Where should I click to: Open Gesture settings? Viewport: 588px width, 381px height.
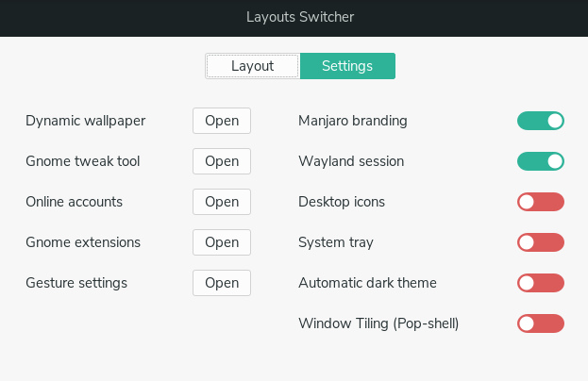(x=222, y=283)
